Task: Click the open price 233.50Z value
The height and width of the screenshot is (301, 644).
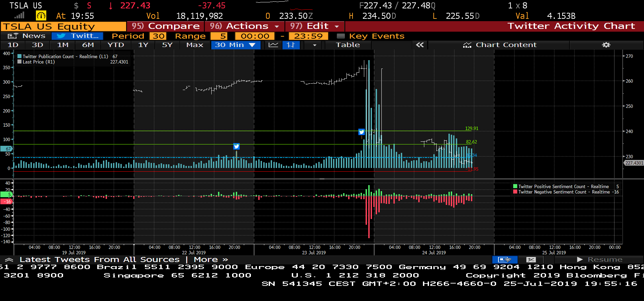Action: click(296, 16)
